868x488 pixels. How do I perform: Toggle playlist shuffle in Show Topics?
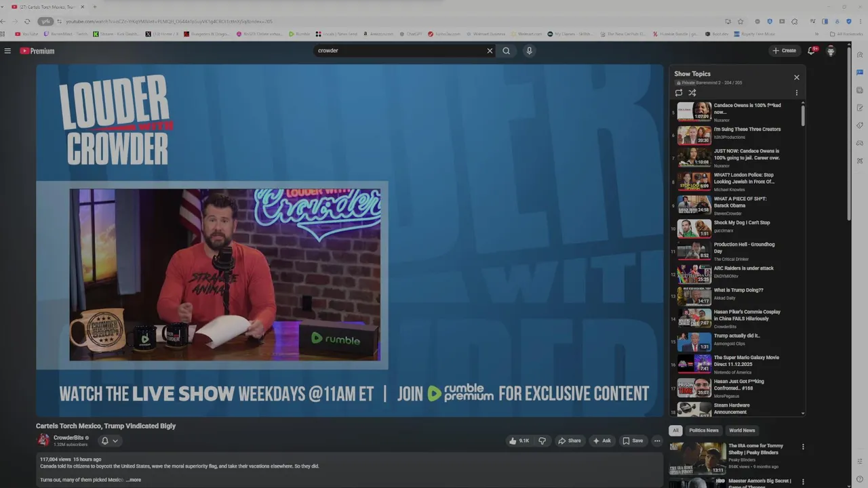[x=692, y=93]
